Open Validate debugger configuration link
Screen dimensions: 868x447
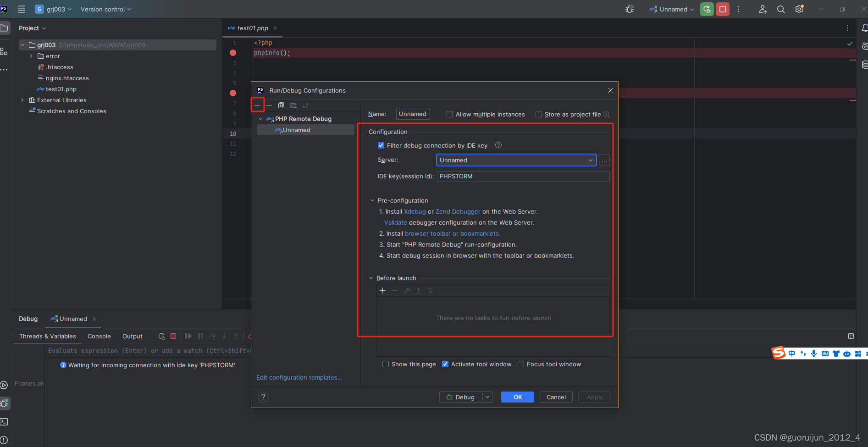click(x=396, y=223)
